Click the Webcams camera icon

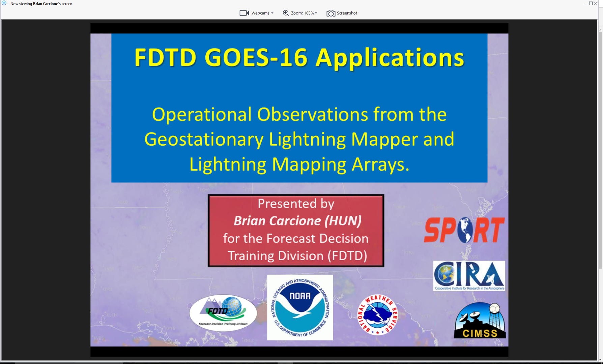pyautogui.click(x=244, y=13)
